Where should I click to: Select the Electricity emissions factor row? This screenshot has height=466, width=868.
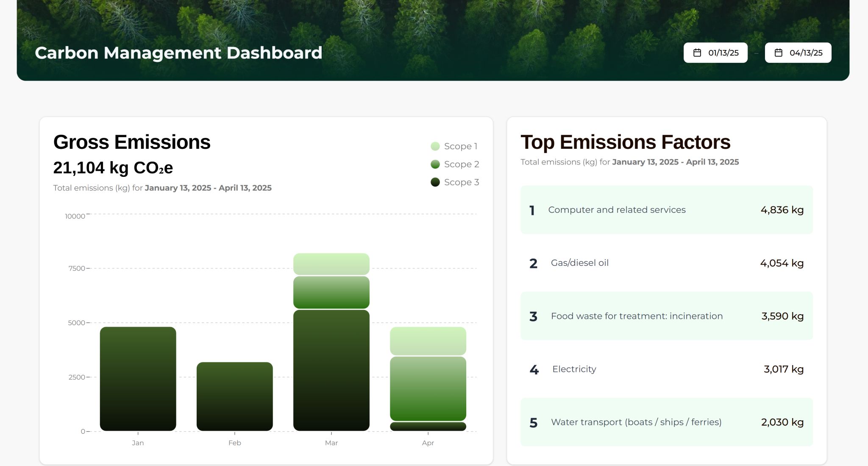(x=666, y=369)
